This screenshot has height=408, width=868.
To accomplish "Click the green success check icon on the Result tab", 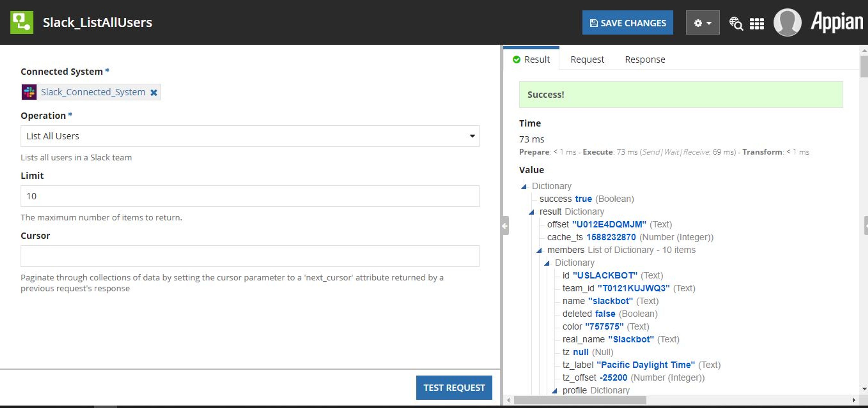I will (516, 60).
